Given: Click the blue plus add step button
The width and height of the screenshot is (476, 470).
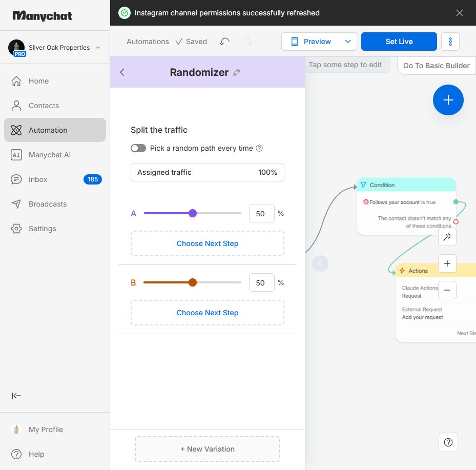Looking at the screenshot, I should (x=448, y=100).
